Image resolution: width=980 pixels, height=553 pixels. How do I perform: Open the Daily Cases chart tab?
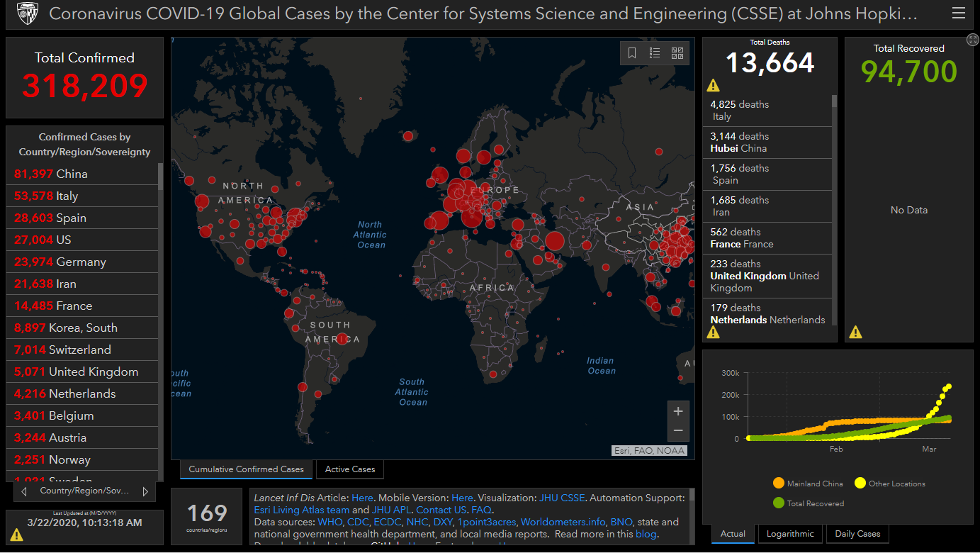pyautogui.click(x=857, y=534)
